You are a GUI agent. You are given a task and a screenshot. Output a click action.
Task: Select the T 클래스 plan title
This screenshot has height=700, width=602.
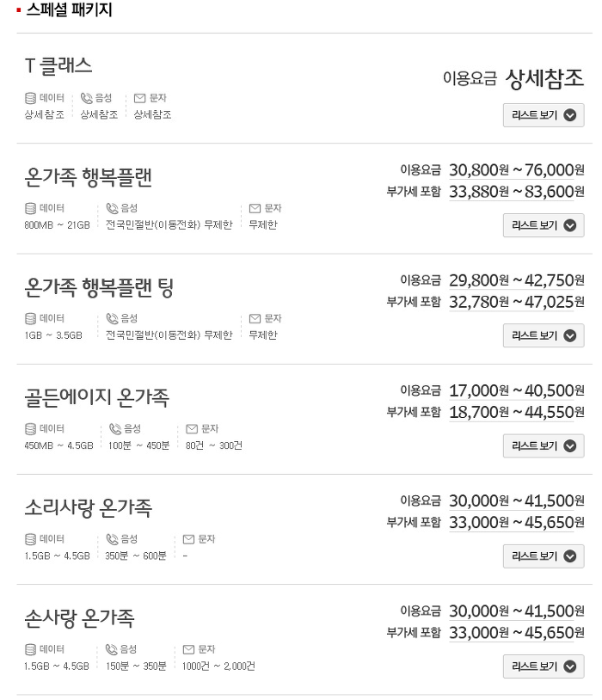point(58,65)
